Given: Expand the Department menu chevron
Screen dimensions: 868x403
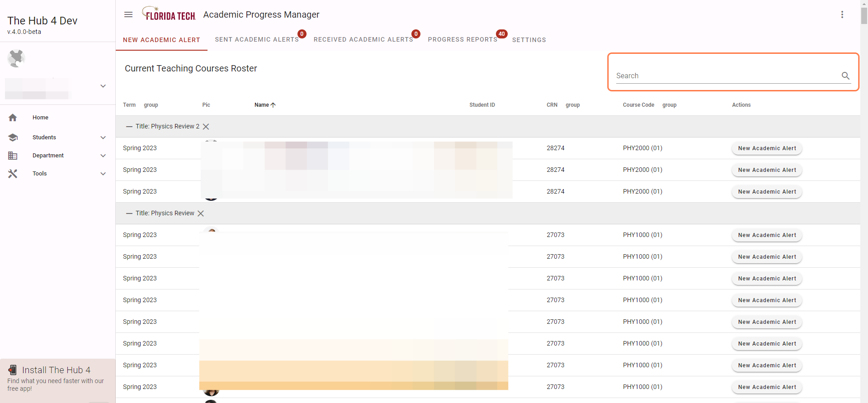Looking at the screenshot, I should click(x=103, y=156).
